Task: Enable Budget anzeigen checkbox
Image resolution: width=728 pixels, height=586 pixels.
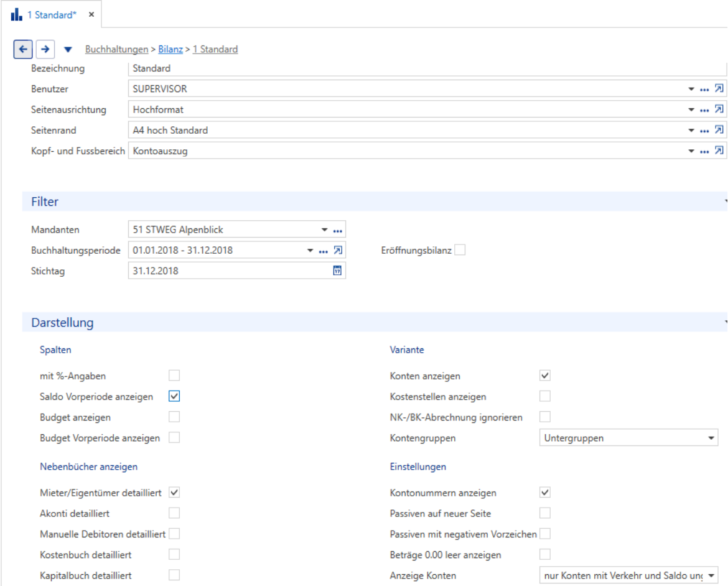Action: pyautogui.click(x=174, y=417)
